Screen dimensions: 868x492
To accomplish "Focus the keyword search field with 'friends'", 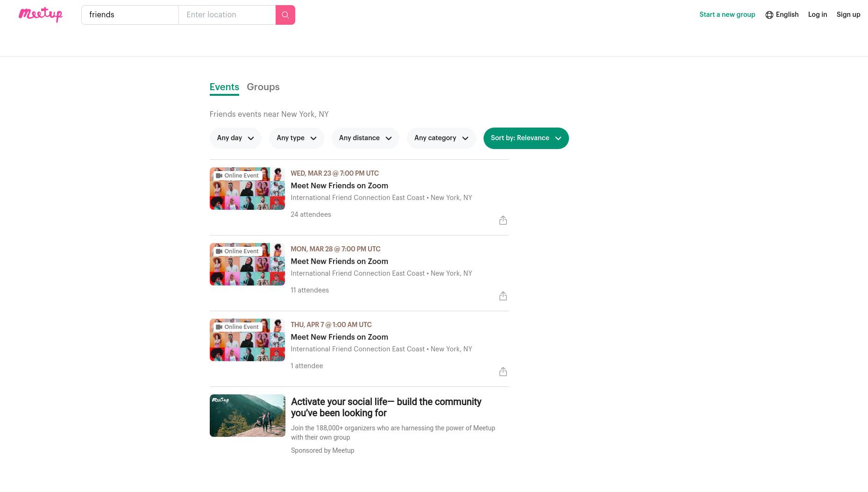I will [130, 15].
